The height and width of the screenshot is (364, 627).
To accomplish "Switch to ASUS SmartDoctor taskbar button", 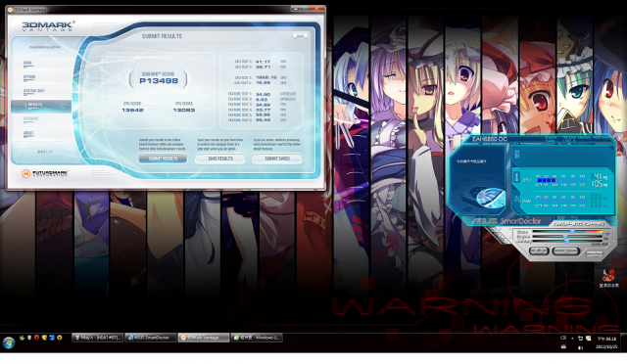I will pos(150,338).
